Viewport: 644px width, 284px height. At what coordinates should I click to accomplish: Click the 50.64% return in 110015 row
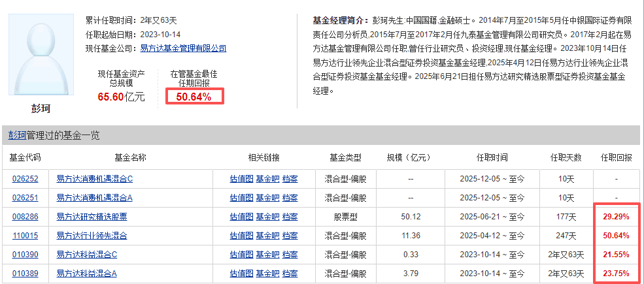(x=616, y=236)
